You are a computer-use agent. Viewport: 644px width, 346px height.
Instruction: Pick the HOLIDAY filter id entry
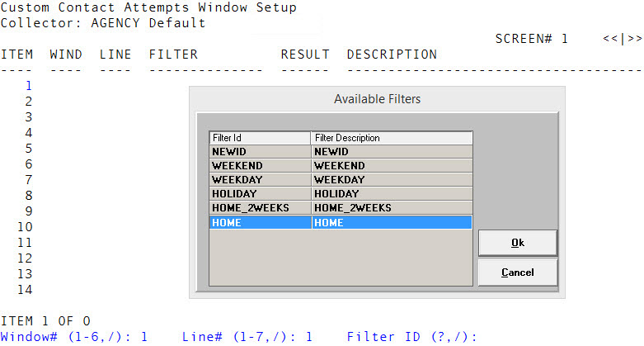coord(260,194)
